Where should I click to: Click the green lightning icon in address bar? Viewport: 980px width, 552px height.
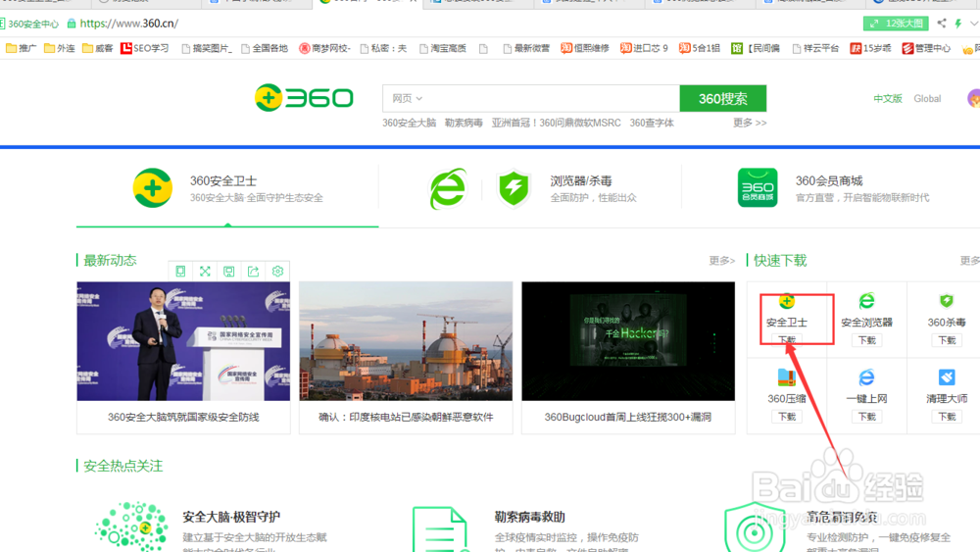[958, 24]
